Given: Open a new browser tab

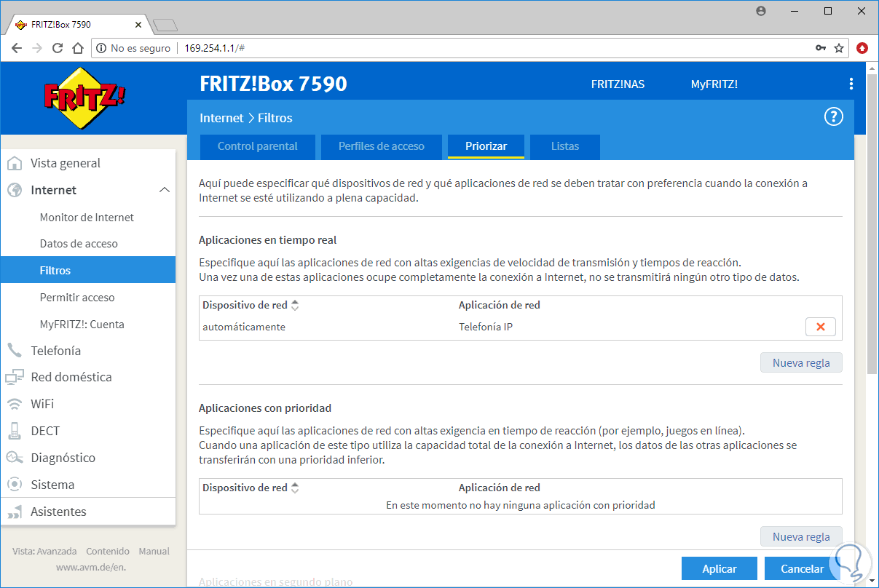Looking at the screenshot, I should pyautogui.click(x=165, y=25).
